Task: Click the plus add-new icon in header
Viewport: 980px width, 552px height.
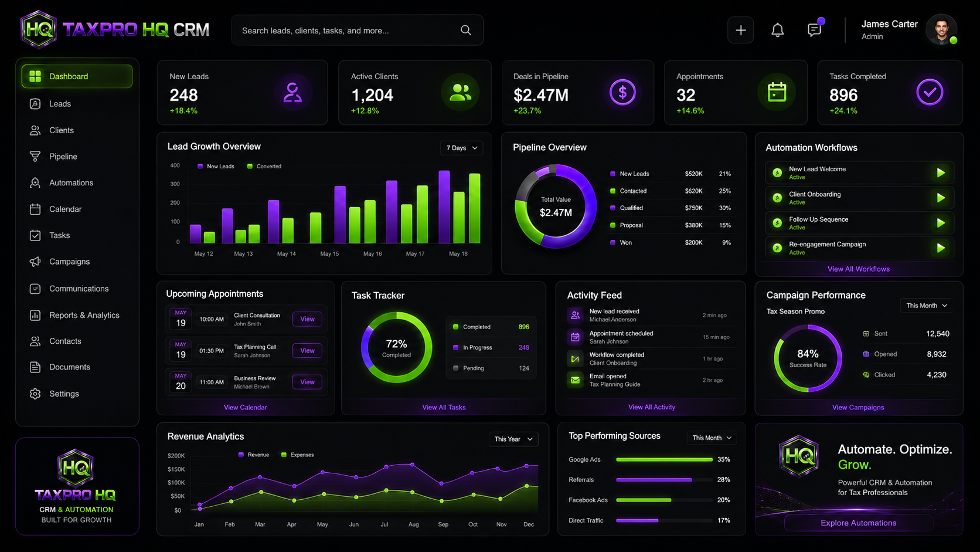Action: (741, 30)
